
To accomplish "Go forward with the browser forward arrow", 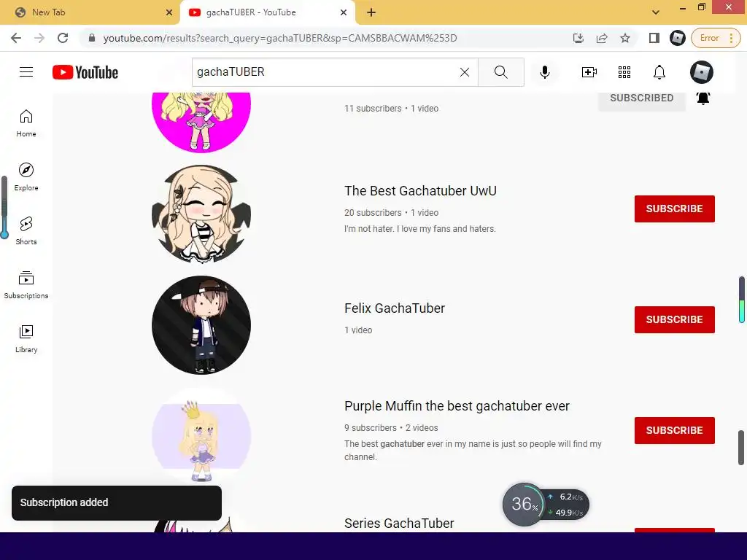I will point(39,38).
